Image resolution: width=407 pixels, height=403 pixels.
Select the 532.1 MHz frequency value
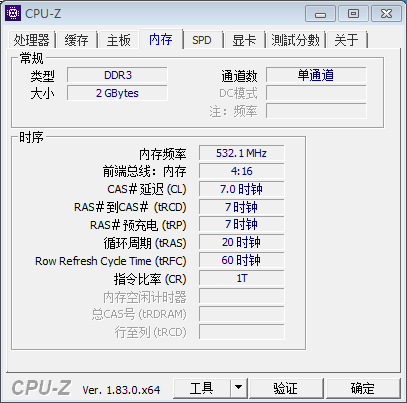click(x=242, y=153)
